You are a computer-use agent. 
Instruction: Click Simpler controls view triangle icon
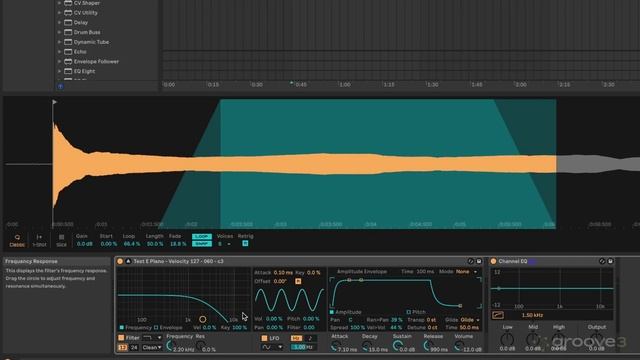[128, 261]
